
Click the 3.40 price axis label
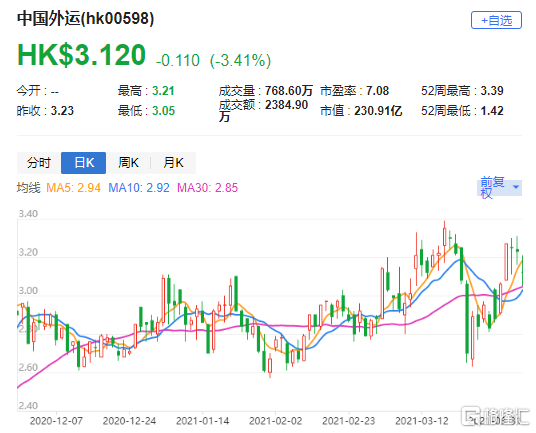pos(28,214)
